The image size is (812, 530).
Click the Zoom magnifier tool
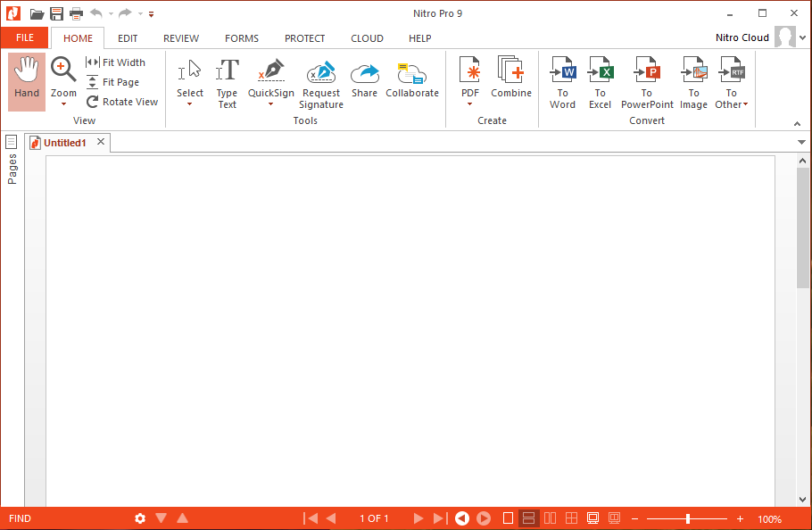[x=63, y=77]
